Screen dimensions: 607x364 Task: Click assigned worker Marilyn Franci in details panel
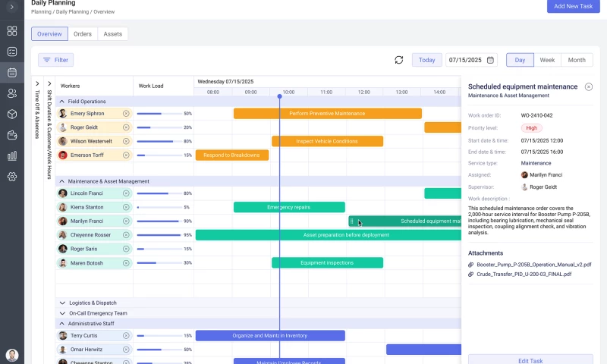point(542,175)
